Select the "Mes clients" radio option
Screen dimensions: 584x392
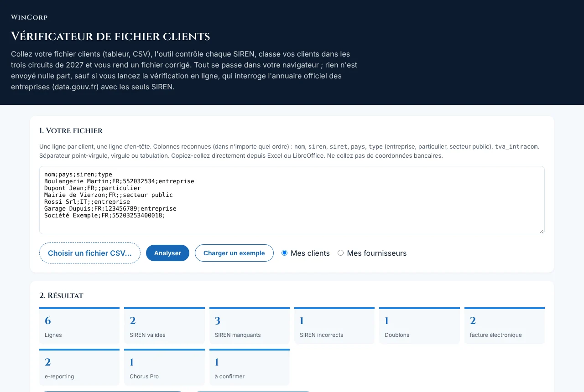pyautogui.click(x=285, y=253)
